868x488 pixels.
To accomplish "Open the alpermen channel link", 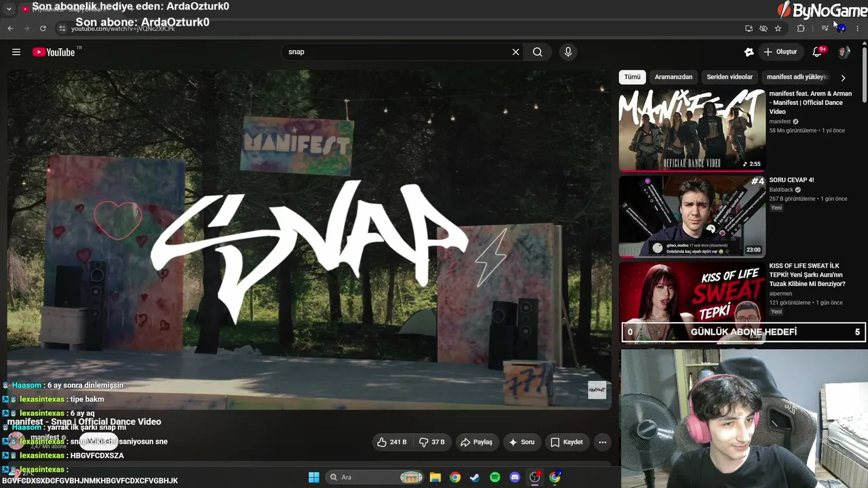I will pos(781,293).
